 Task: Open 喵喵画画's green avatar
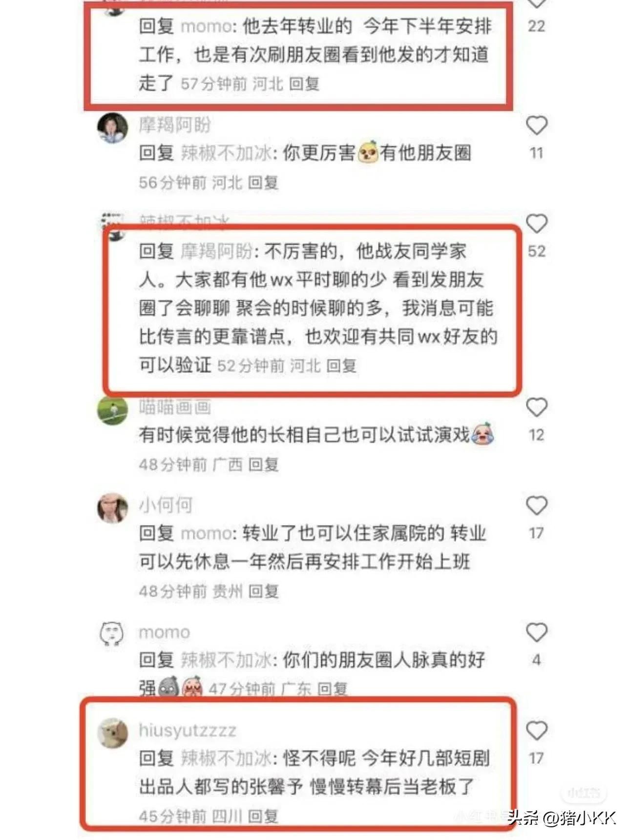coord(112,410)
